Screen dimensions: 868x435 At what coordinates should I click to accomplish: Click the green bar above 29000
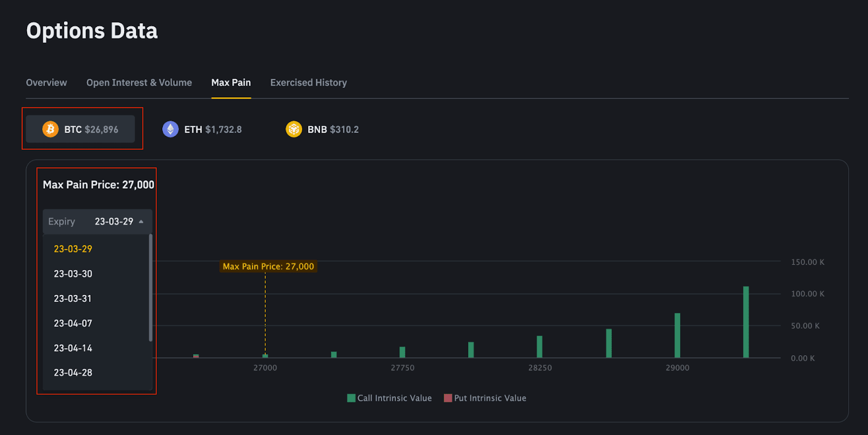coord(677,335)
